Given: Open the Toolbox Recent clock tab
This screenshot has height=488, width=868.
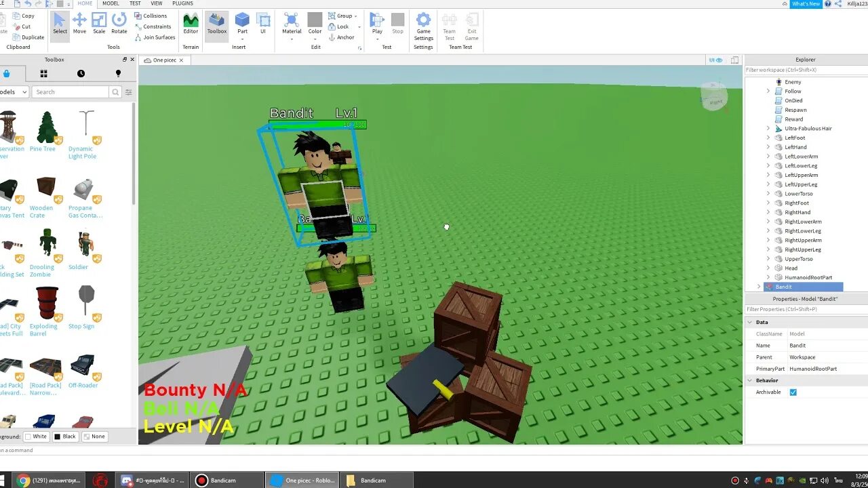Looking at the screenshot, I should [x=81, y=73].
